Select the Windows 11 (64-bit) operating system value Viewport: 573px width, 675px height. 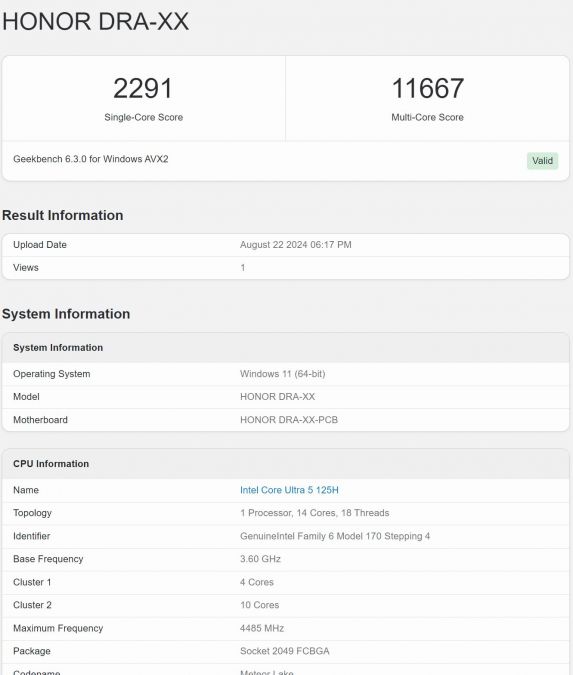(x=282, y=374)
